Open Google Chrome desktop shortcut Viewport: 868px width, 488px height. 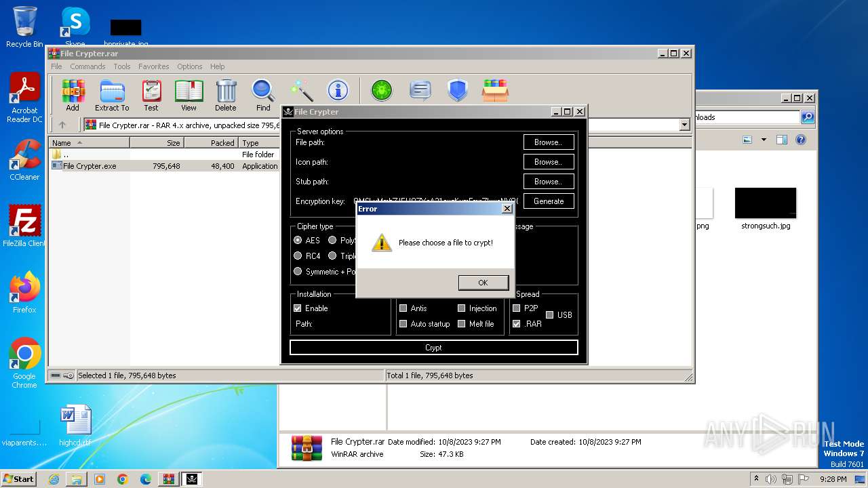[x=24, y=363]
